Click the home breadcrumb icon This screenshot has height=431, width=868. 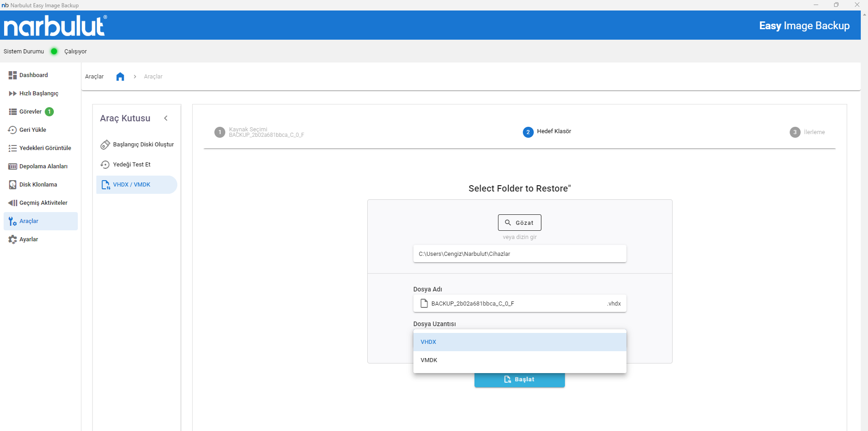[120, 77]
